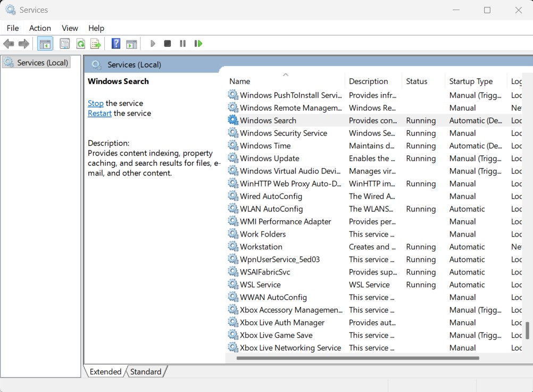Click gear icon beside Xbox Live Game Save
This screenshot has width=533, height=392.
click(x=233, y=335)
